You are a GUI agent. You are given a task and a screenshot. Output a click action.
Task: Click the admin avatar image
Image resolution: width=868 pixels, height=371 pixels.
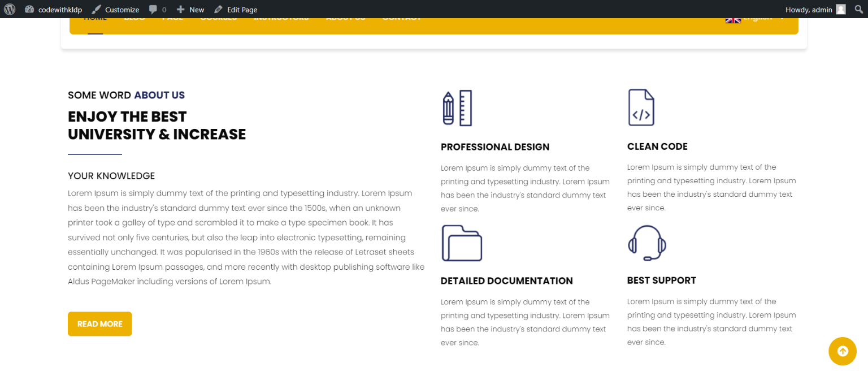841,10
